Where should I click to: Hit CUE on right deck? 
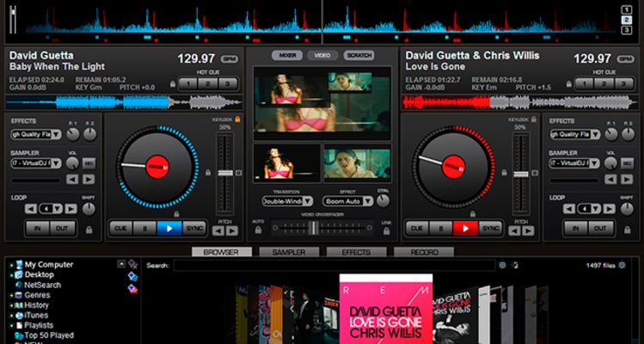click(417, 229)
